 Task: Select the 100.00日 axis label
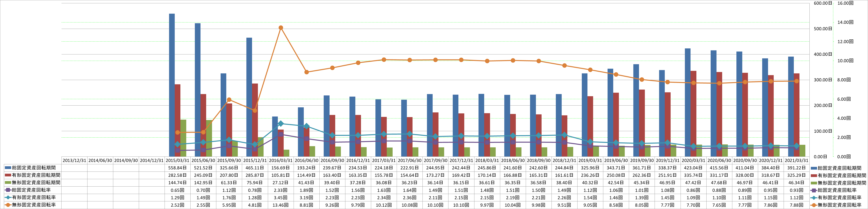823,131
